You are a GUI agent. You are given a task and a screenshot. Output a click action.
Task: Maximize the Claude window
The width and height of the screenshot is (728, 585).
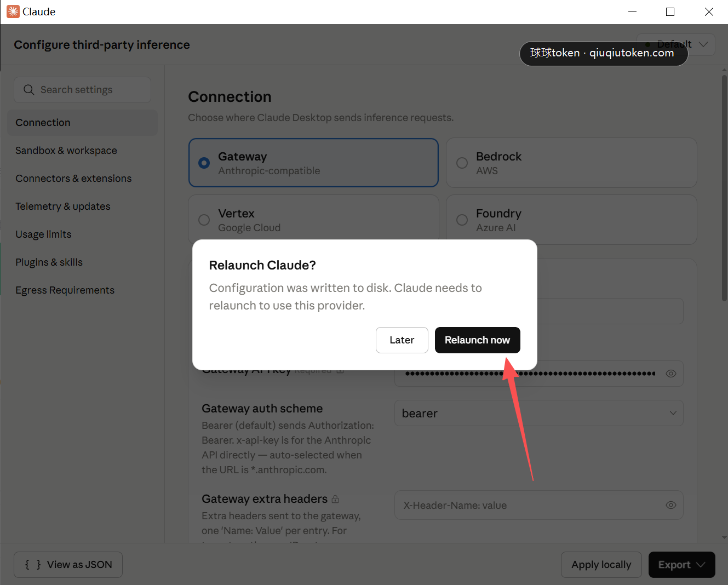pos(670,12)
